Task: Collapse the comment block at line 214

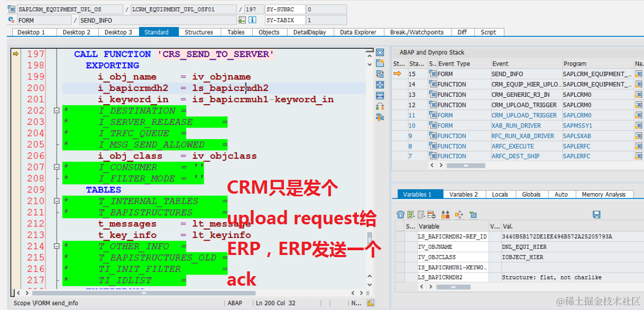Action: point(56,246)
